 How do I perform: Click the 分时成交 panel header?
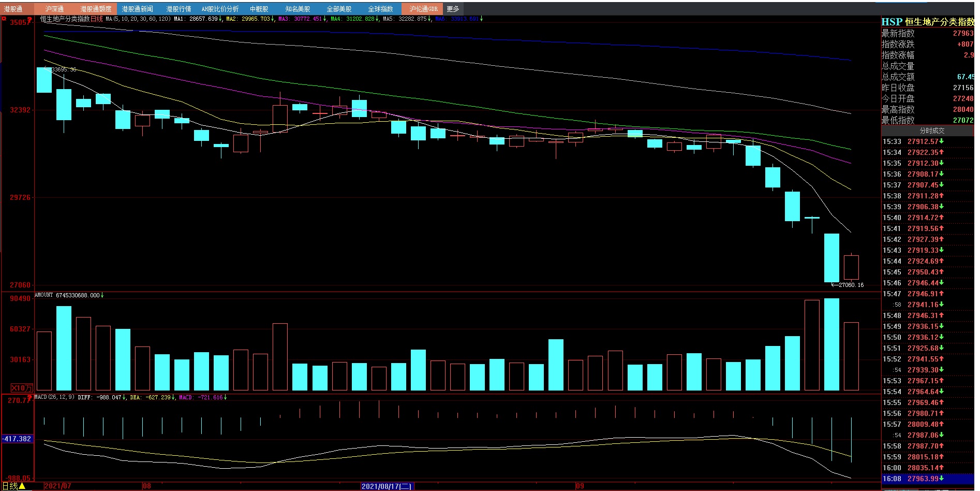pyautogui.click(x=931, y=131)
